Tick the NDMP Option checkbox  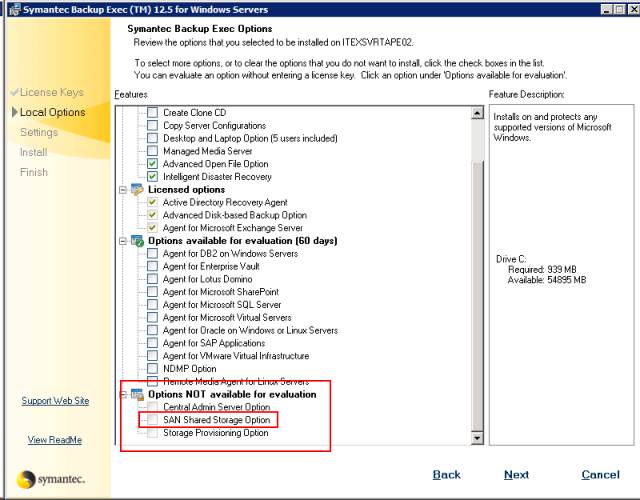tap(152, 369)
